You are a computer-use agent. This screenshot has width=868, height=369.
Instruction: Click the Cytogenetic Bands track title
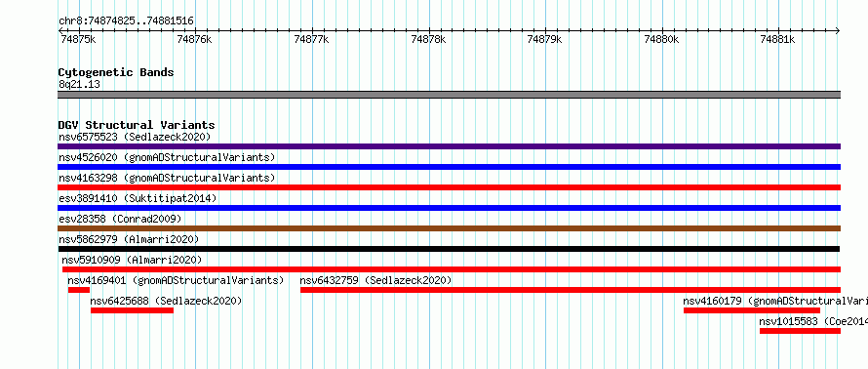click(116, 72)
